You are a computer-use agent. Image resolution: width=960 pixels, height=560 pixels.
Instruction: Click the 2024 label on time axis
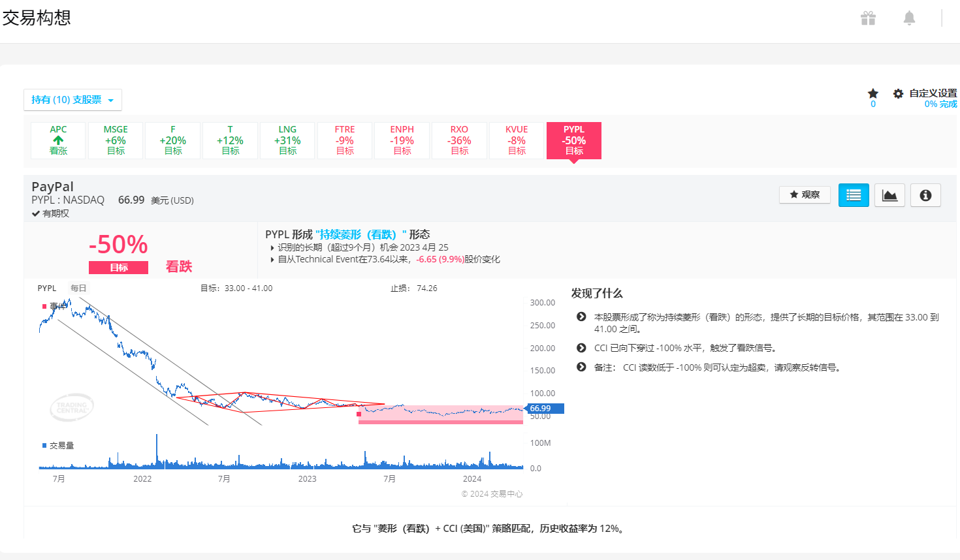point(472,478)
